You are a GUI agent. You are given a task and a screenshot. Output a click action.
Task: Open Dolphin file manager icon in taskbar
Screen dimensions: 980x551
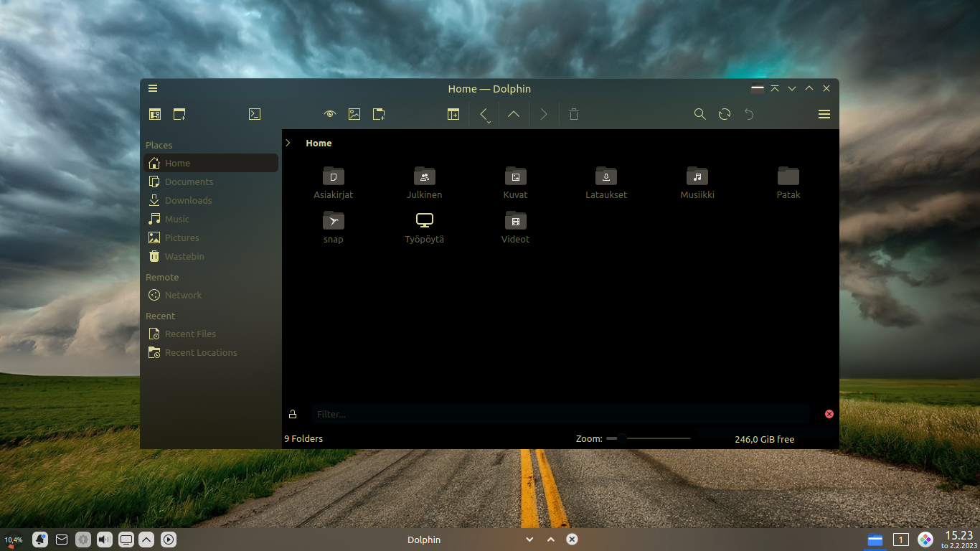[x=875, y=540]
